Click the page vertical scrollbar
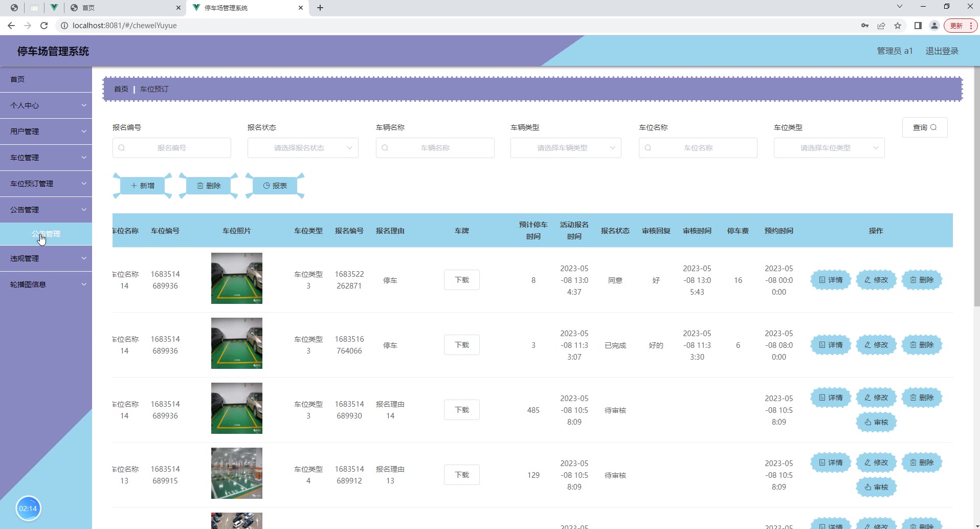The height and width of the screenshot is (529, 980). coord(976,186)
